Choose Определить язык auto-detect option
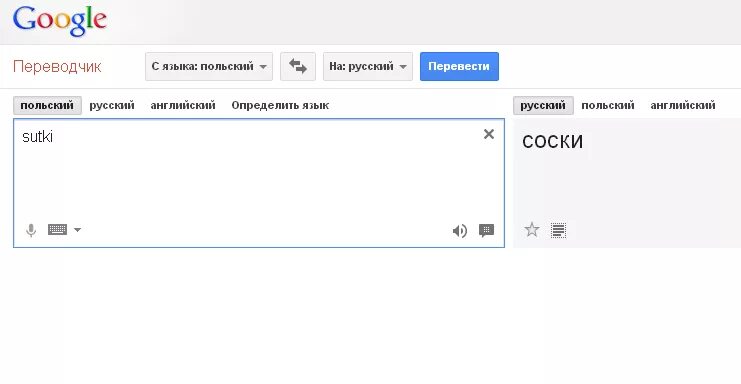The image size is (741, 384). (x=280, y=105)
